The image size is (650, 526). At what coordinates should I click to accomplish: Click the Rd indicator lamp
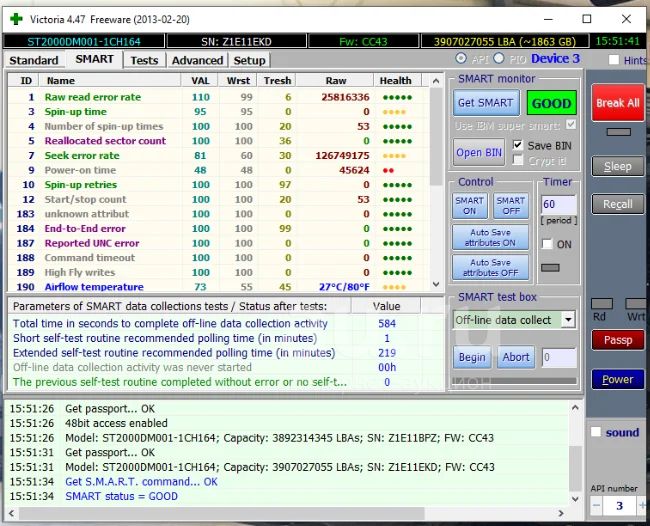[x=602, y=304]
